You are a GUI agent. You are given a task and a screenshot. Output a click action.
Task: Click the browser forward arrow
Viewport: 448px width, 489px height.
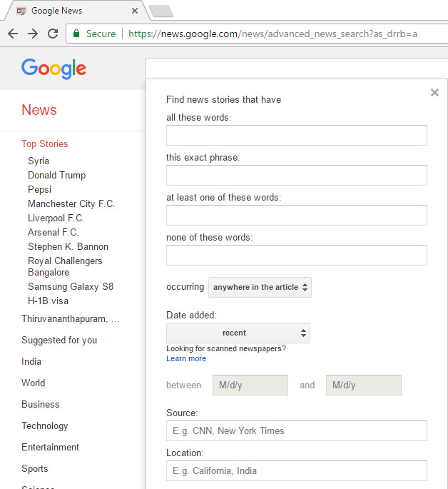[x=32, y=34]
